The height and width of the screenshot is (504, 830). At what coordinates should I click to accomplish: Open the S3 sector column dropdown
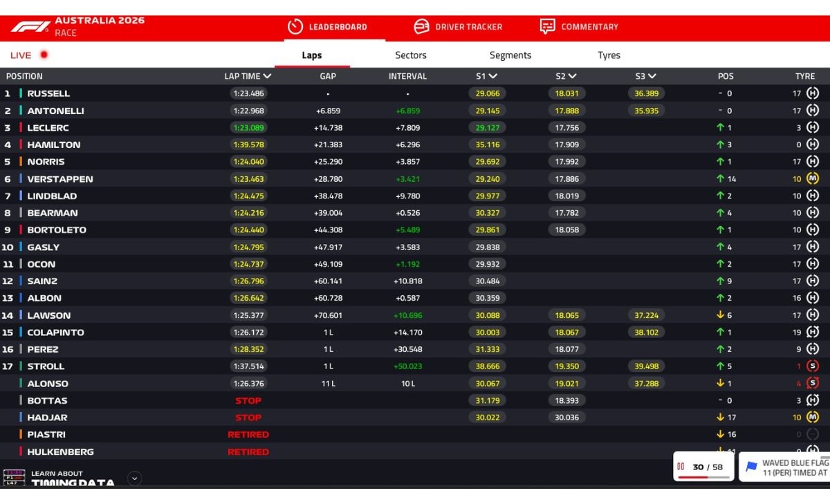[652, 77]
